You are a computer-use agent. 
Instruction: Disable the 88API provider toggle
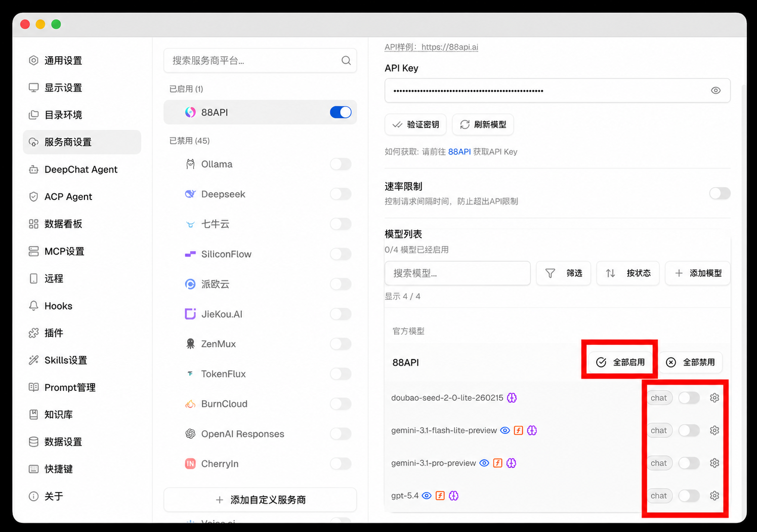click(x=341, y=112)
